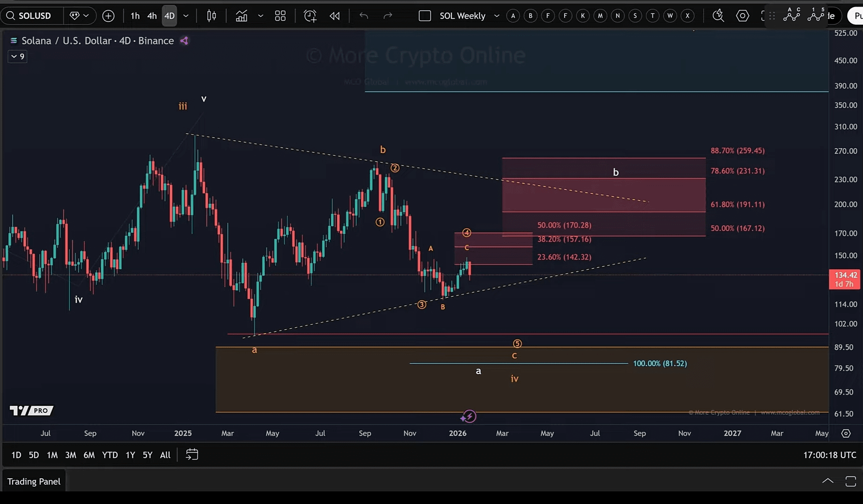Set chart range to 5D

(x=34, y=455)
